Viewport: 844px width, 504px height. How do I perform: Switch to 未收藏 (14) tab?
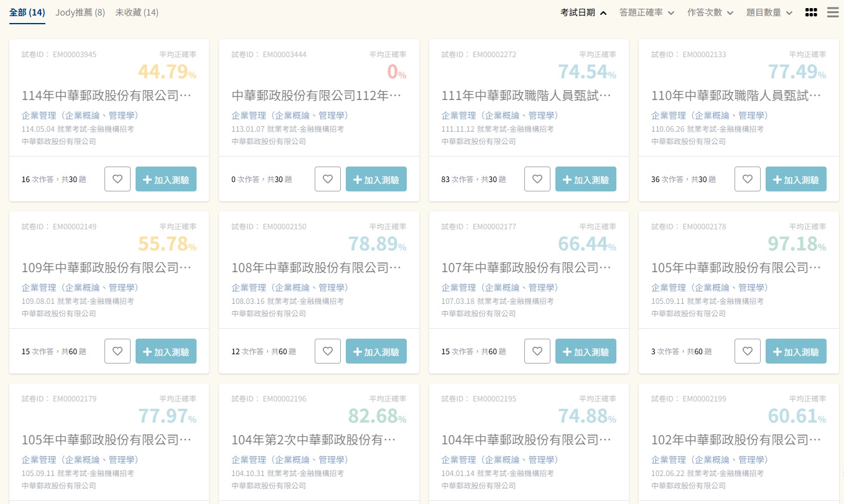tap(137, 12)
